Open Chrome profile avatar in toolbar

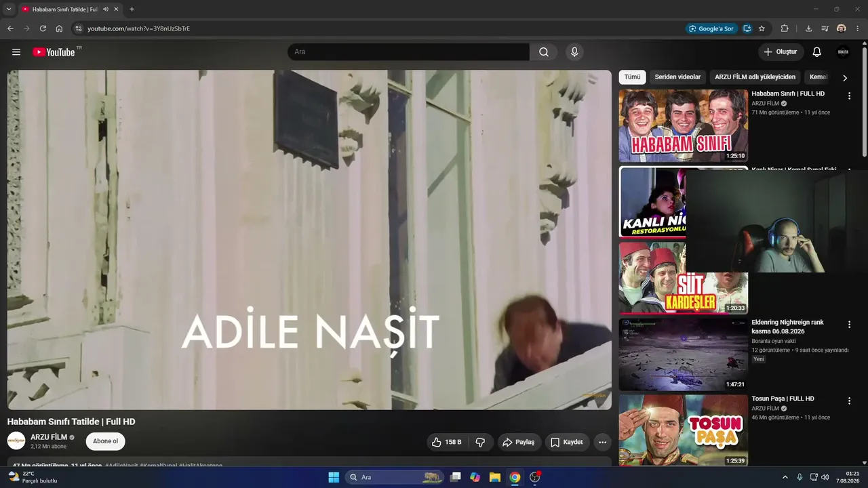[842, 28]
